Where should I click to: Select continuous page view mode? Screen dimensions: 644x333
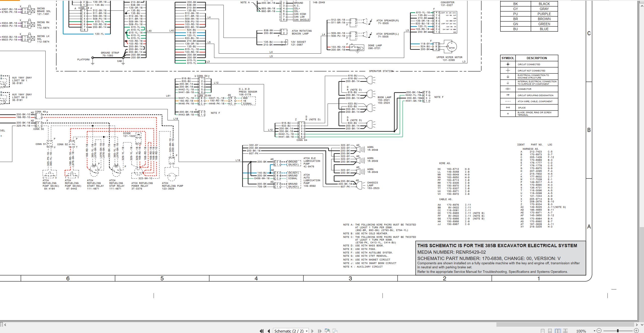click(550, 331)
